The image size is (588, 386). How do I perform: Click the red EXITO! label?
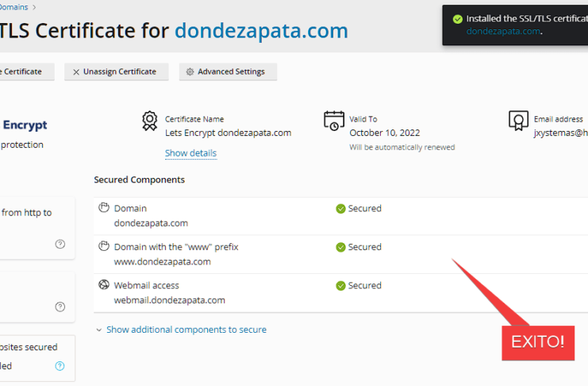(537, 342)
